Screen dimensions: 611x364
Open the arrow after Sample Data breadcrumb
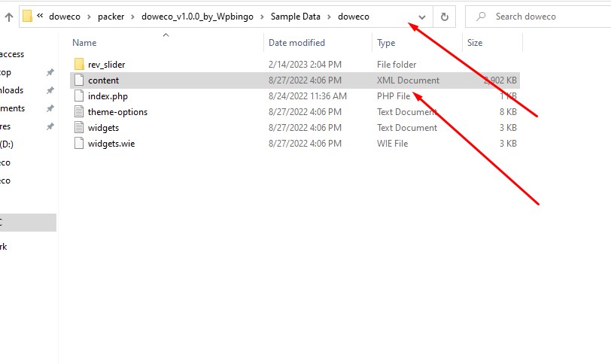pos(330,17)
